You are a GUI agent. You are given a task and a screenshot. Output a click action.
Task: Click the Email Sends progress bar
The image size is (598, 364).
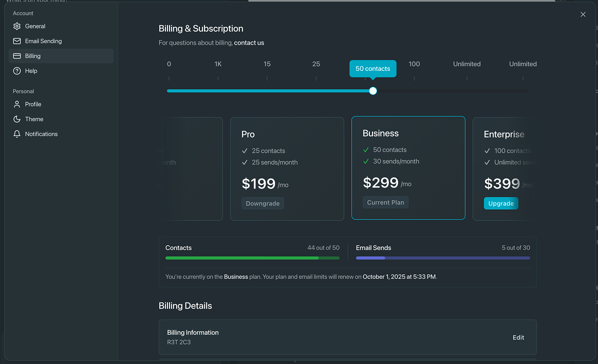(443, 258)
